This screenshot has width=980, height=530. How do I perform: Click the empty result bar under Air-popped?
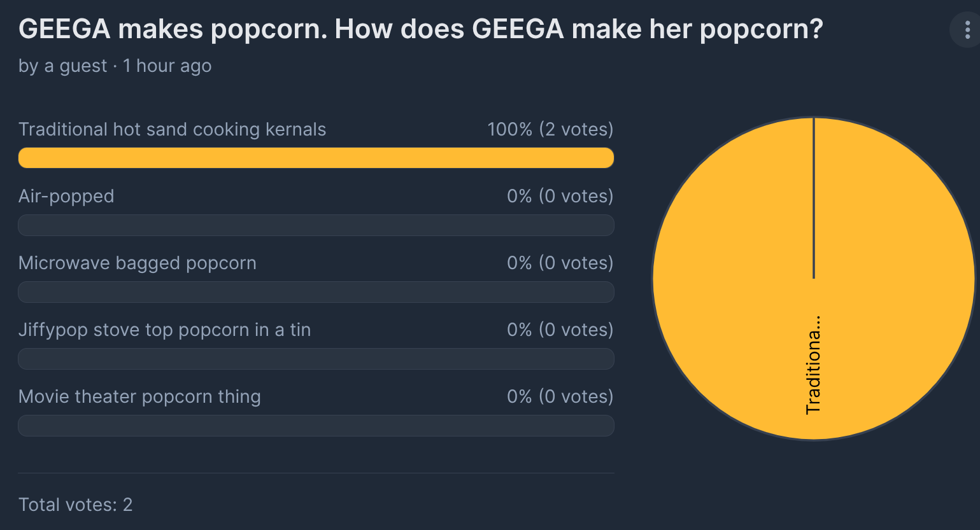point(316,225)
